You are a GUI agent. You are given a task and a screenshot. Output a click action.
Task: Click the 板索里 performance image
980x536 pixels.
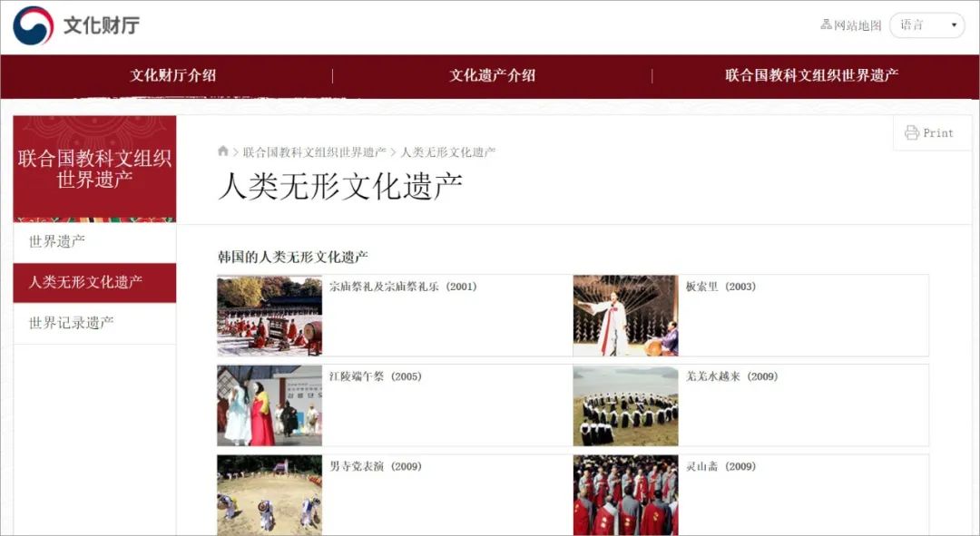click(x=625, y=315)
